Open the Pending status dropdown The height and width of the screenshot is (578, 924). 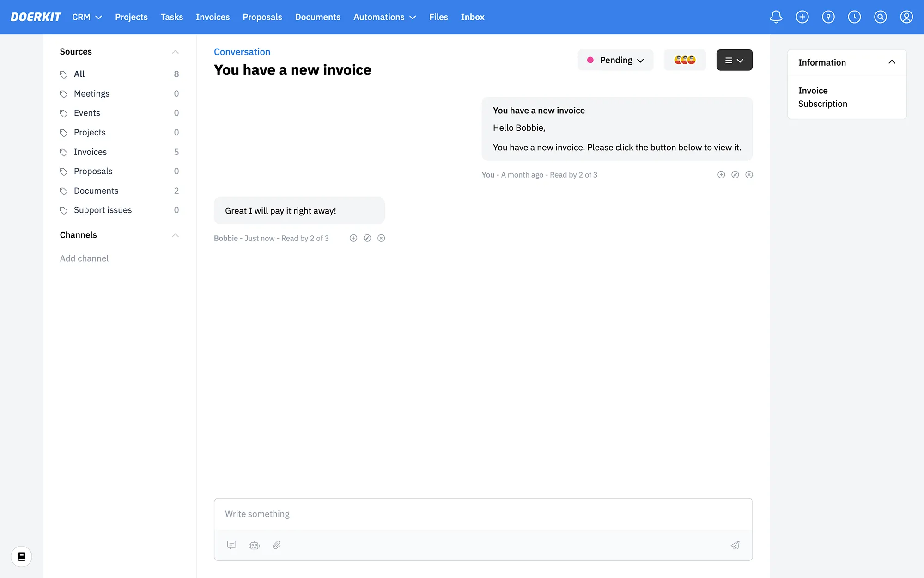point(615,60)
